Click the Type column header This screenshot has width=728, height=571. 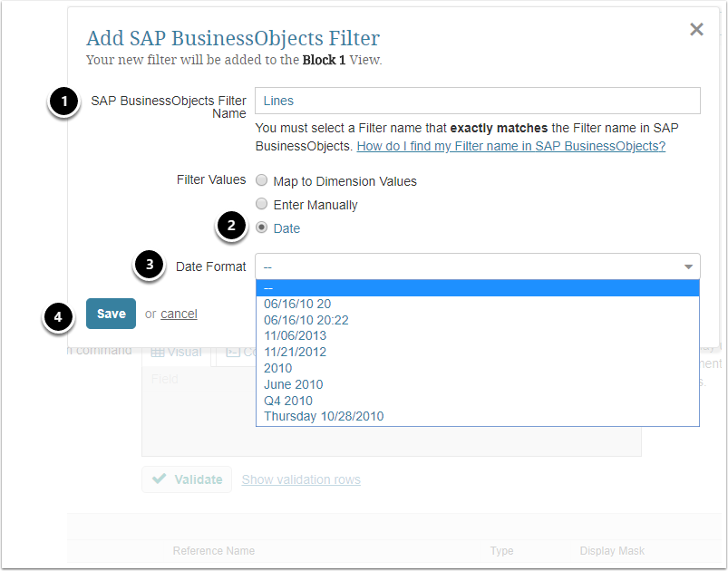click(x=501, y=550)
